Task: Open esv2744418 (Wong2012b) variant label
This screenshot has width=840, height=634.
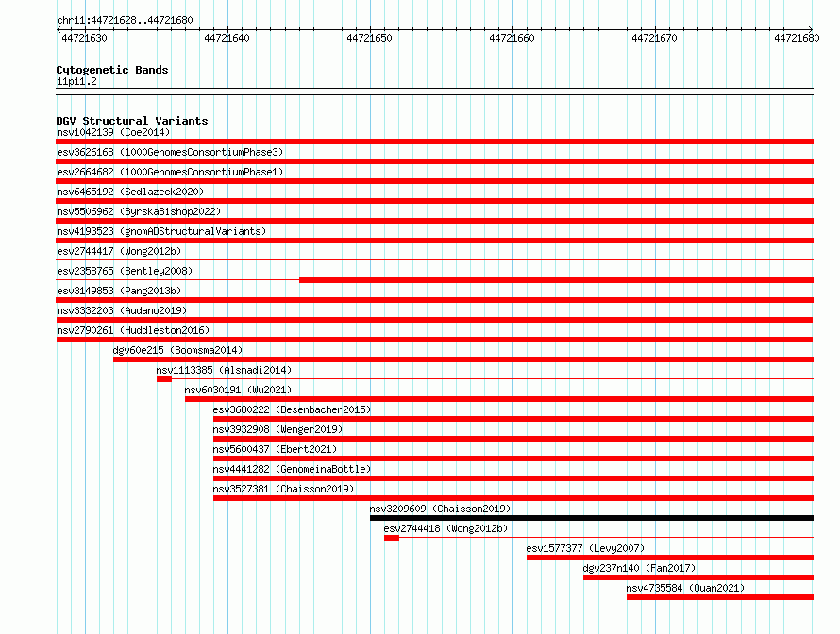Action: (445, 528)
